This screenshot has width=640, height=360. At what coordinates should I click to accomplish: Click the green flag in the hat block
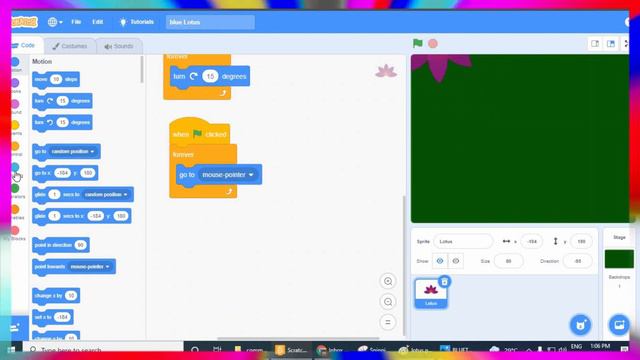click(197, 133)
